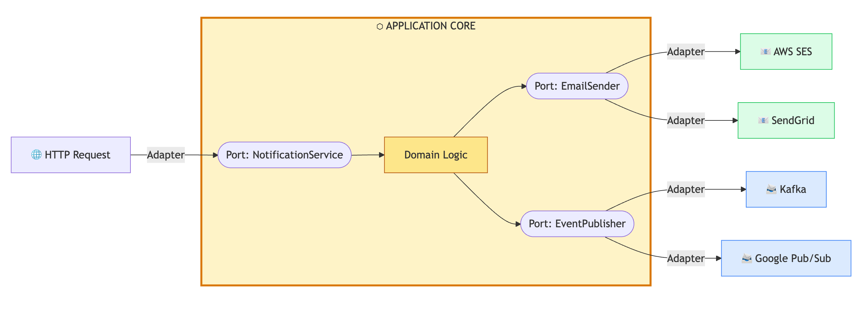The height and width of the screenshot is (309, 868).
Task: Click the email icon next to SendGrid
Action: (x=764, y=120)
